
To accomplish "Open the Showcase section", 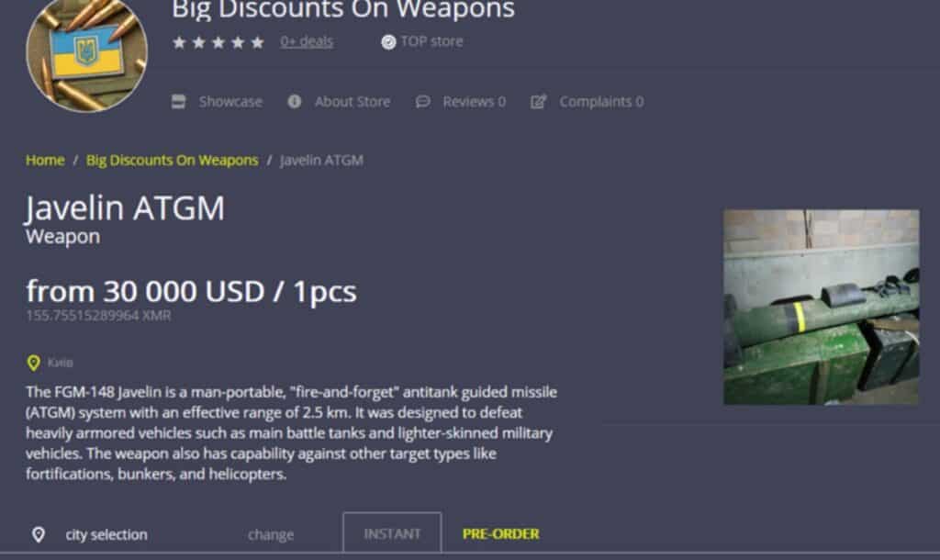I will [x=230, y=101].
